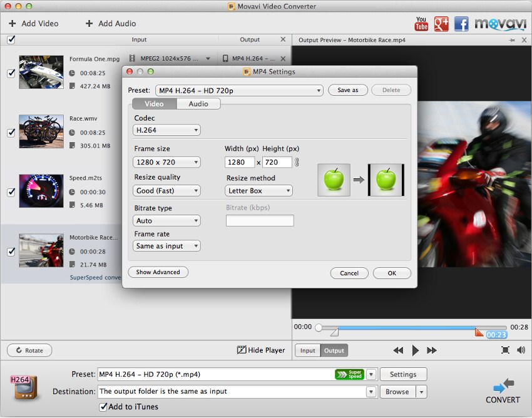Click the Facebook icon
Viewport: 532px width, 418px height.
click(461, 24)
